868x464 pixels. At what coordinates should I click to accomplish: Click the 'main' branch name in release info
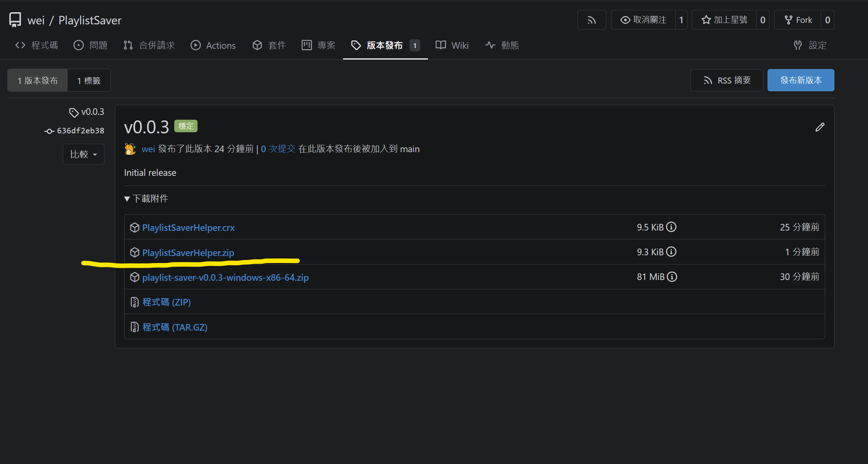pyautogui.click(x=410, y=149)
